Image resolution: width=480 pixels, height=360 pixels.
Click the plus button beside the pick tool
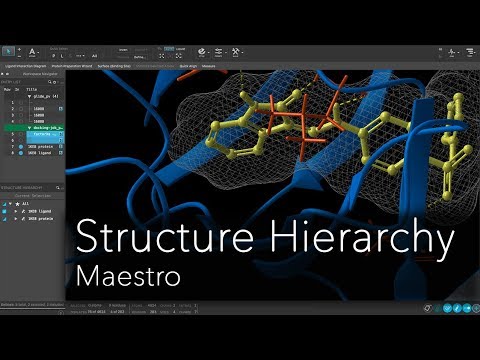click(19, 49)
